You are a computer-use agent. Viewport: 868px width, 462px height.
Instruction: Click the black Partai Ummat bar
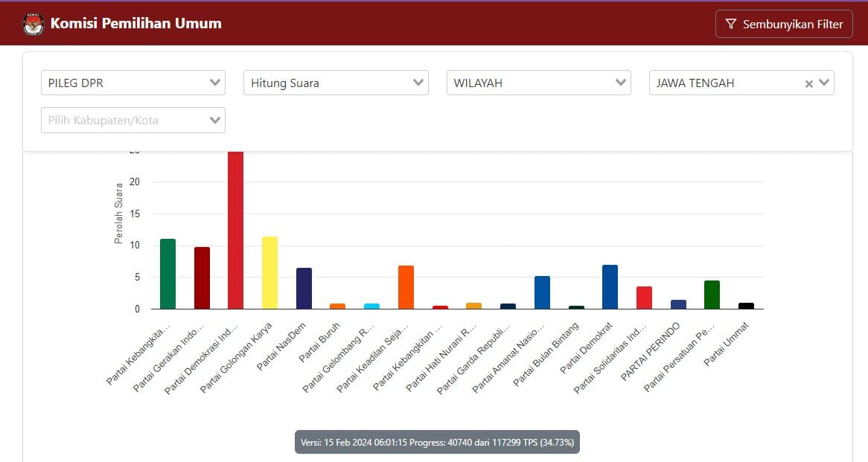point(745,305)
